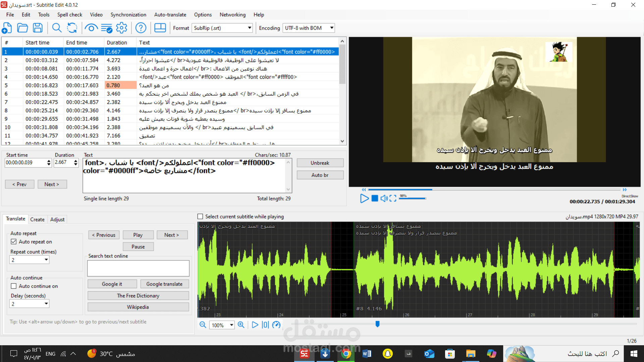The height and width of the screenshot is (362, 644).
Task: Open Chrome from the taskbar
Action: [x=346, y=354]
